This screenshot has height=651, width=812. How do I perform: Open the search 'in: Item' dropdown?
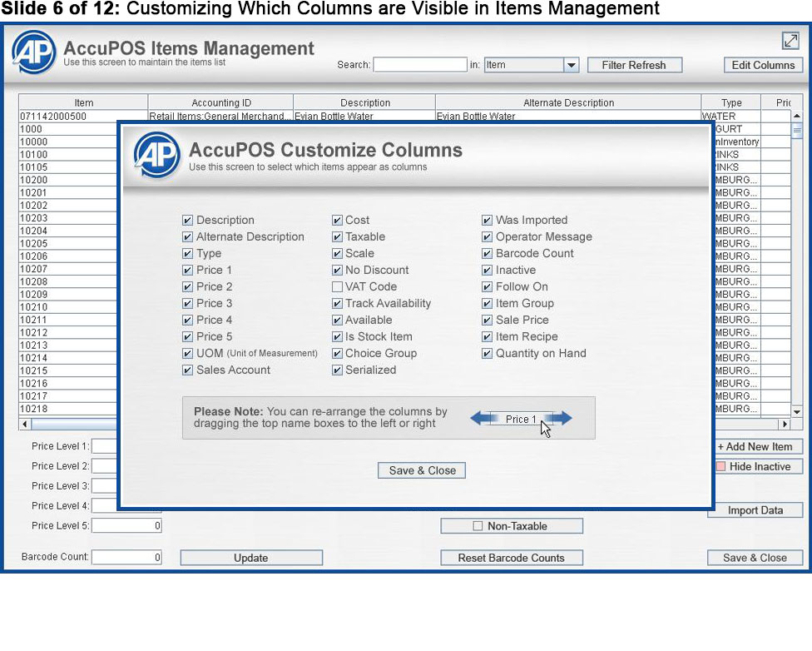[x=572, y=65]
